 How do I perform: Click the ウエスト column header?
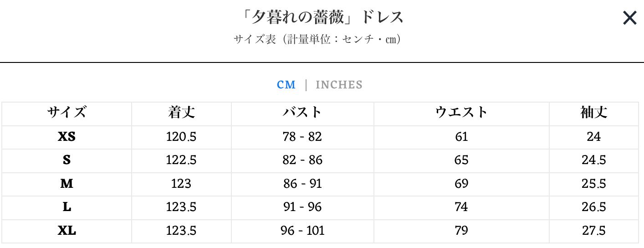(x=461, y=113)
